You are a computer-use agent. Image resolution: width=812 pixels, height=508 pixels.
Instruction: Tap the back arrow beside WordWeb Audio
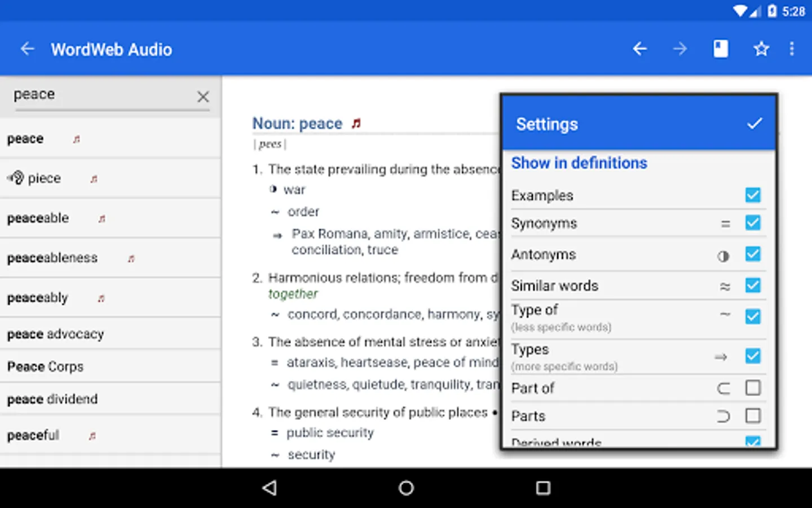(27, 49)
